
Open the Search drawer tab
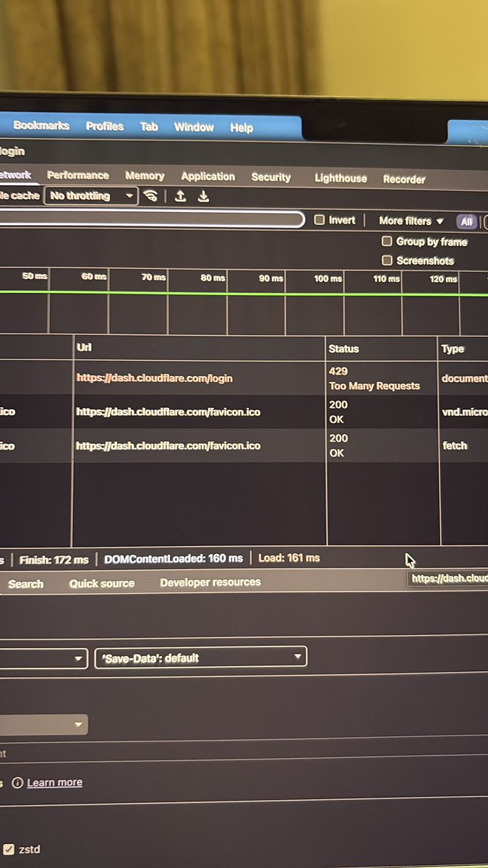click(26, 584)
